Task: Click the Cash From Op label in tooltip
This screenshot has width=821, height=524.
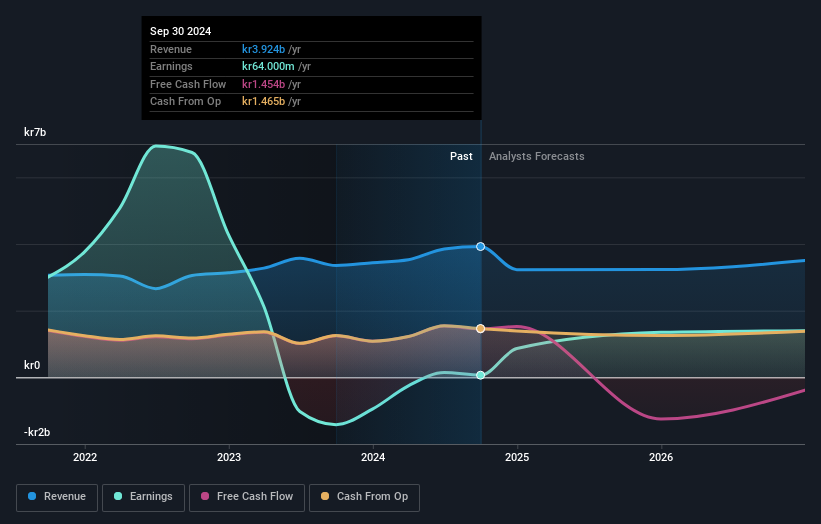Action: click(185, 102)
